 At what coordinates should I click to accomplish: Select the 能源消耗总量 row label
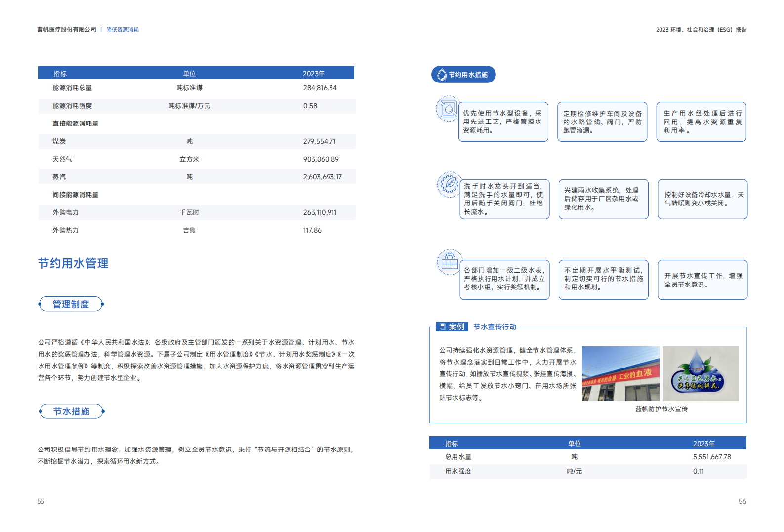click(72, 88)
